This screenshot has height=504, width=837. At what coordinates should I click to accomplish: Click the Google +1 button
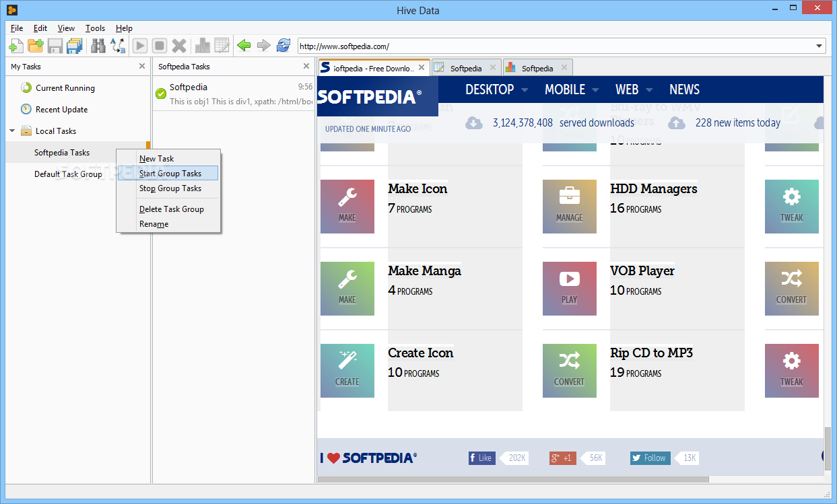563,458
